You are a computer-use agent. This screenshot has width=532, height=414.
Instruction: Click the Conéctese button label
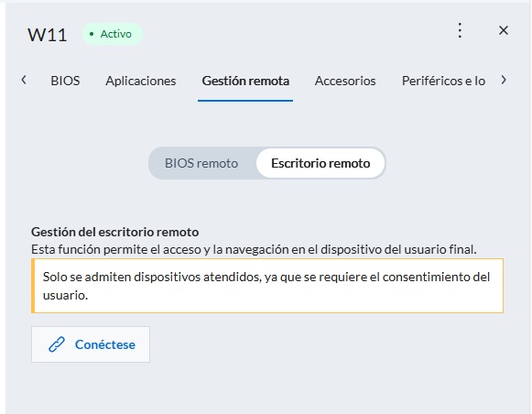pyautogui.click(x=104, y=344)
